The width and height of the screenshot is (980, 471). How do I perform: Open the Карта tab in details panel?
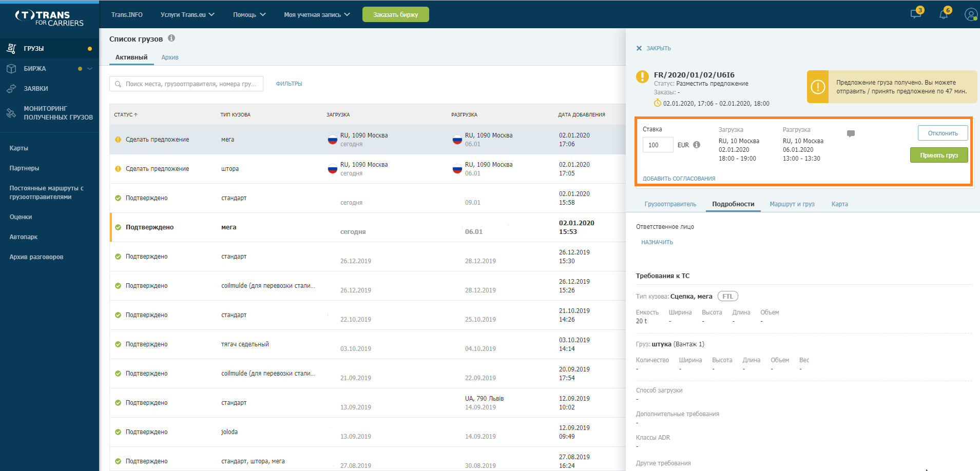(x=839, y=204)
